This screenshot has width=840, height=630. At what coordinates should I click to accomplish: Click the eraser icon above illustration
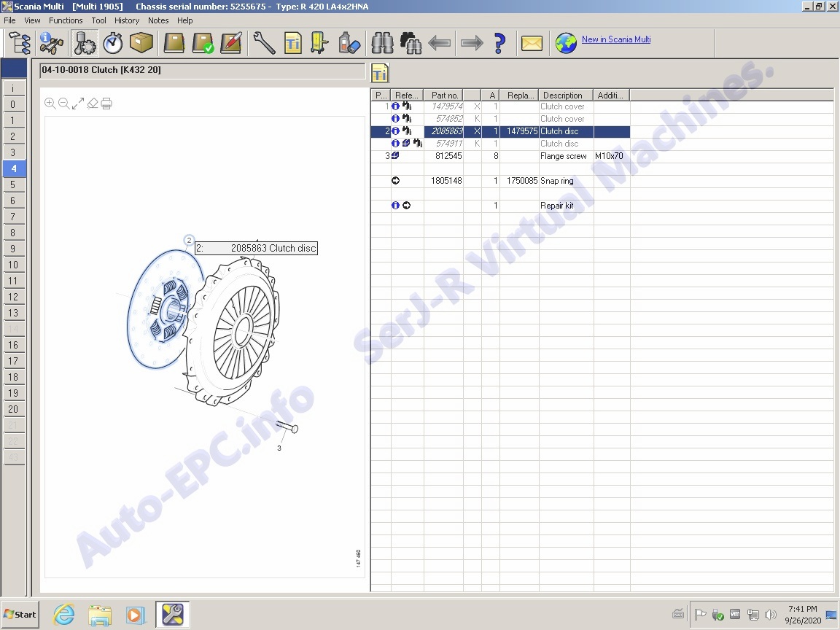coord(93,103)
